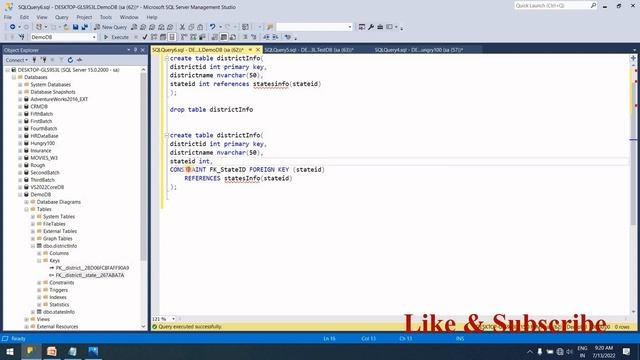This screenshot has width=640, height=360.
Task: Toggle Include Live Query Statistics
Action: pyautogui.click(x=193, y=37)
